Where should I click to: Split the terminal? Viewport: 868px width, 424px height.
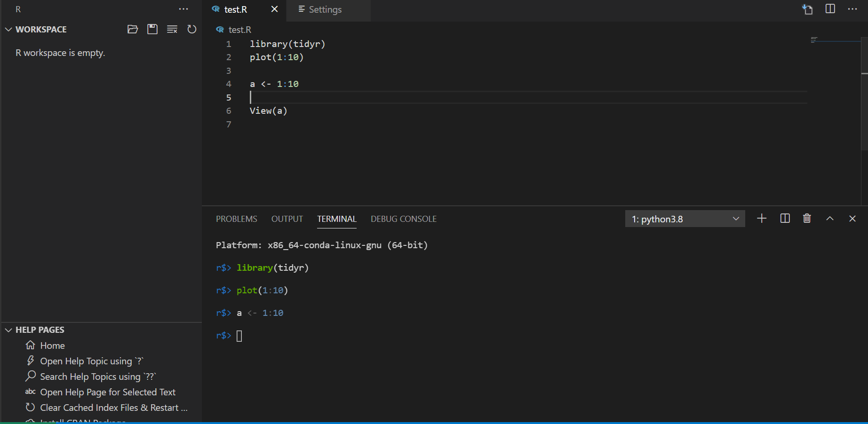point(785,218)
